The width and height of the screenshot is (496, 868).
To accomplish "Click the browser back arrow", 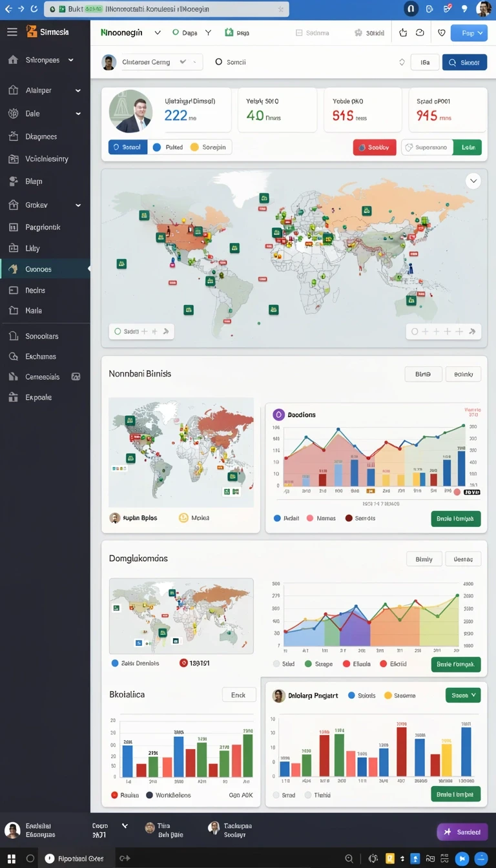I will pyautogui.click(x=8, y=9).
